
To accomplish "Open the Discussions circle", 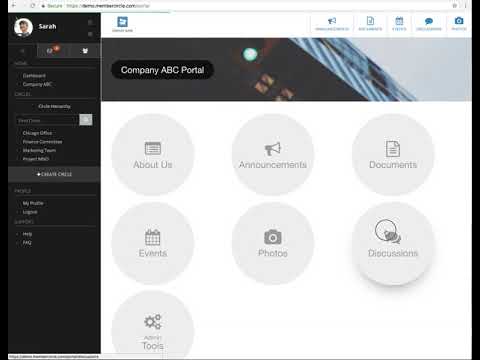I will [393, 243].
